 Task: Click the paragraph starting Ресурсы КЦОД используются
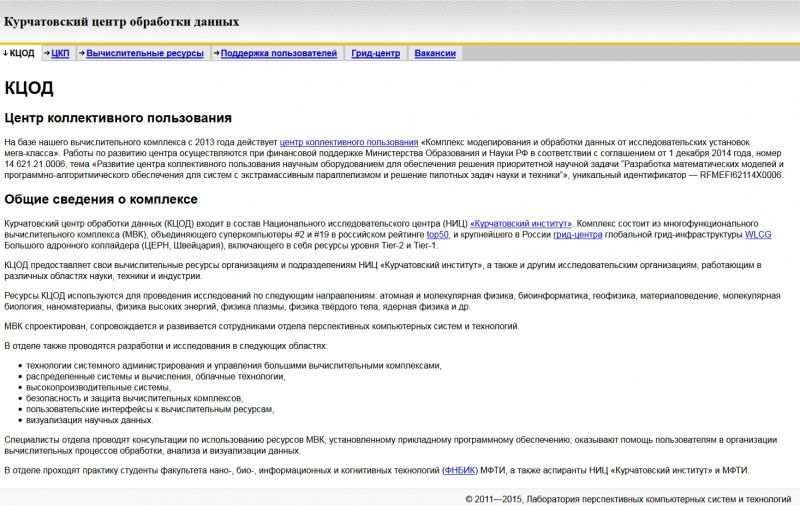392,301
